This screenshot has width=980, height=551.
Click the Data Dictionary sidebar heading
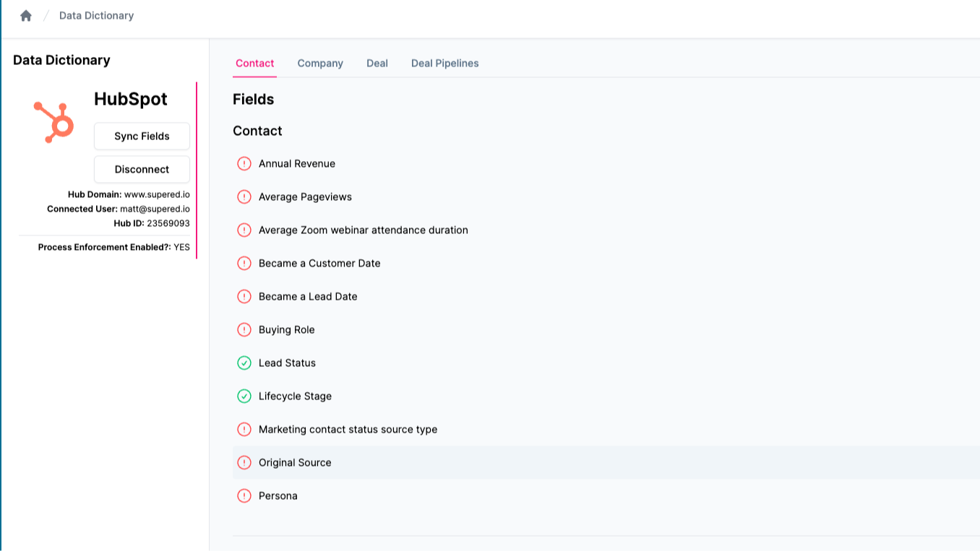(x=61, y=61)
